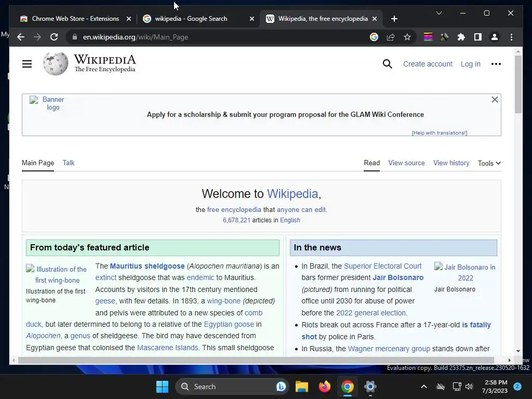The image size is (532, 399).
Task: Open Wikipedia personal tools ellipsis menu
Action: [496, 64]
